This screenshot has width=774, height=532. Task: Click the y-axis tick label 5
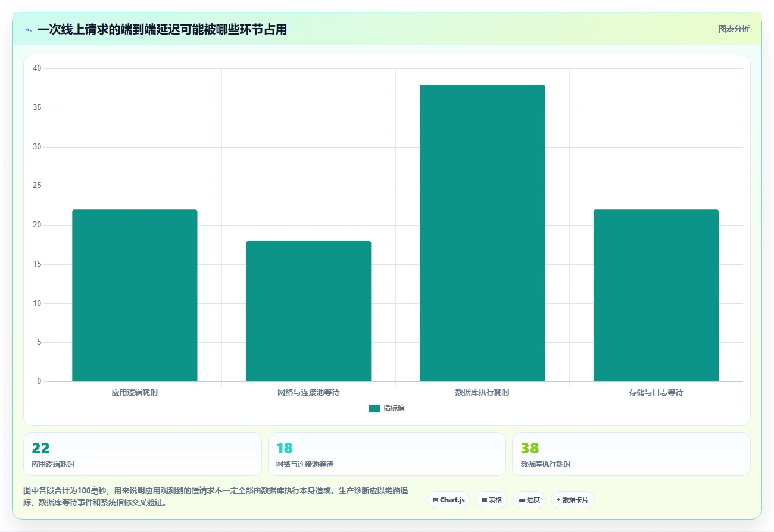click(x=39, y=342)
